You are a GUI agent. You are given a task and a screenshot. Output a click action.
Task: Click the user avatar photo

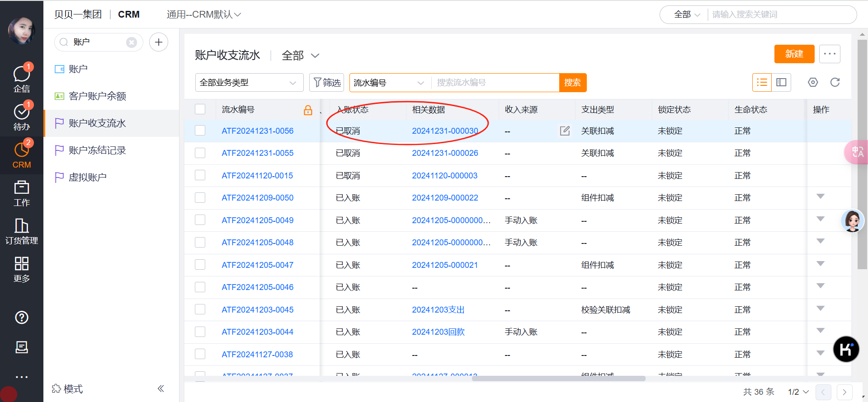coord(21,30)
